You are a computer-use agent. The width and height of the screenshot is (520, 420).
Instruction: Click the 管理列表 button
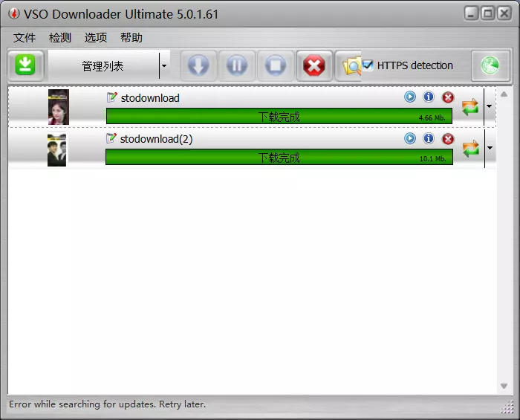103,66
